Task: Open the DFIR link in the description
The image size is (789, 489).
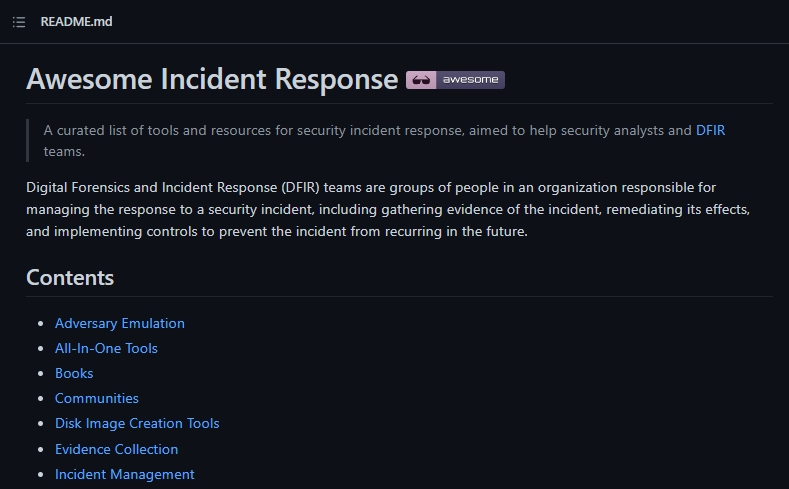Action: pos(710,130)
